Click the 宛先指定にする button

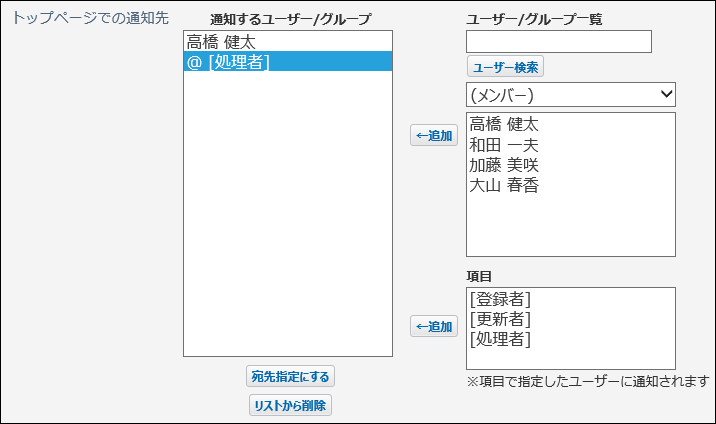pos(290,377)
